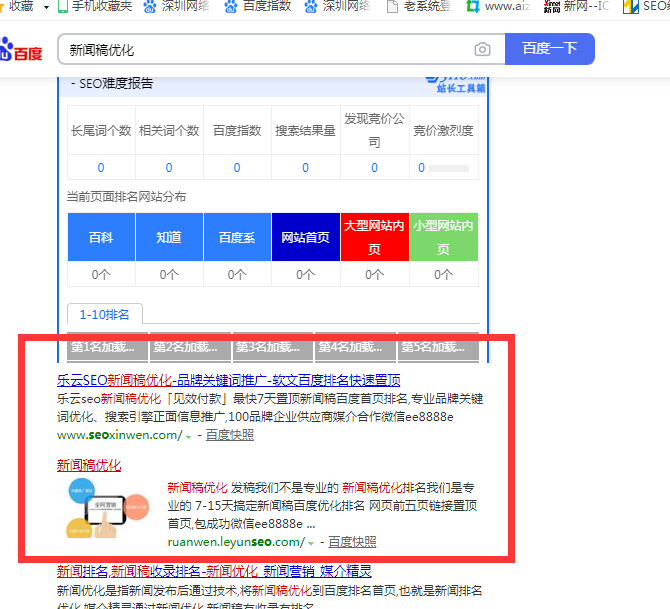
Task: Expand the 收藏 favorites dropdown arrow
Action: [x=46, y=7]
